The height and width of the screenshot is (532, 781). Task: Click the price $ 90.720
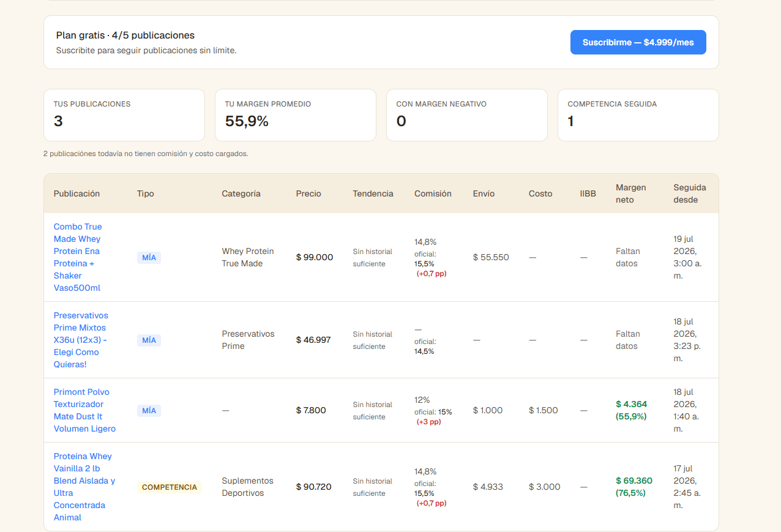(314, 487)
